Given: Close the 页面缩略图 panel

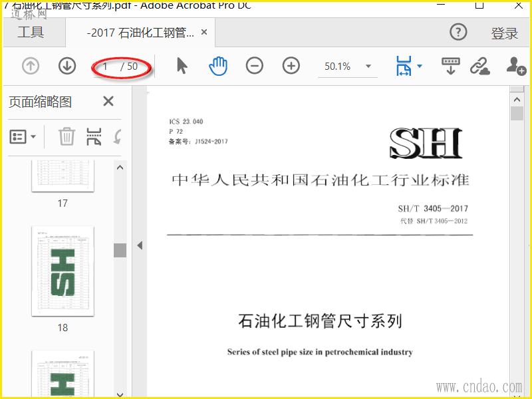Looking at the screenshot, I should [108, 101].
